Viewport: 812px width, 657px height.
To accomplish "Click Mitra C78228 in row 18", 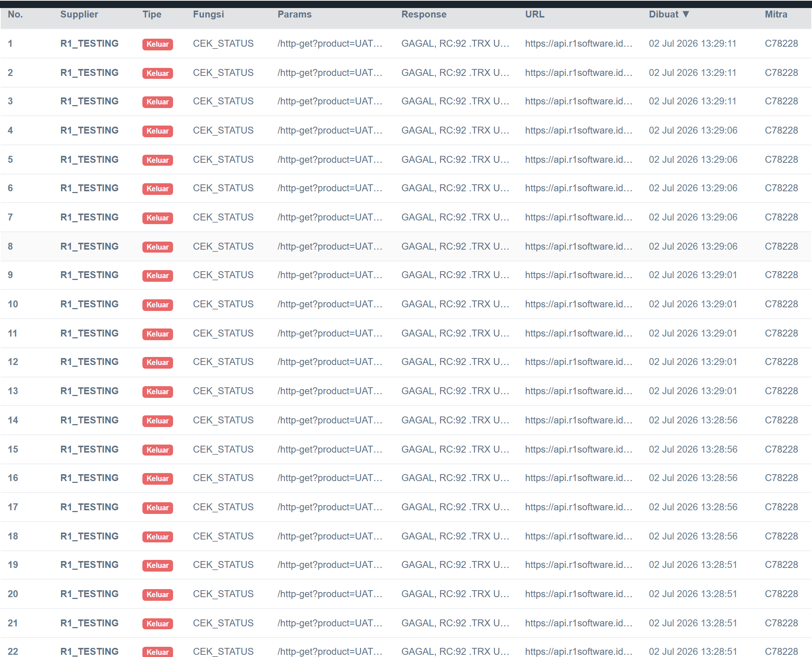I will [781, 536].
